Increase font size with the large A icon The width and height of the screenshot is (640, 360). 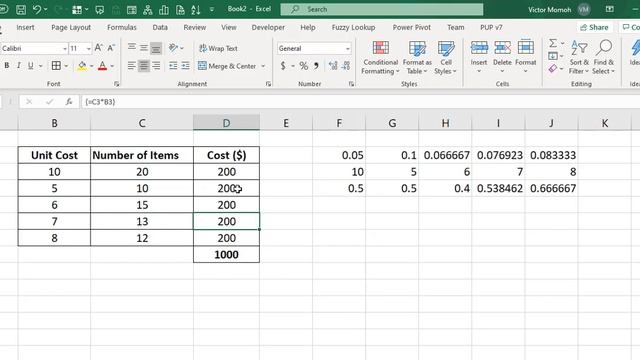tap(98, 48)
